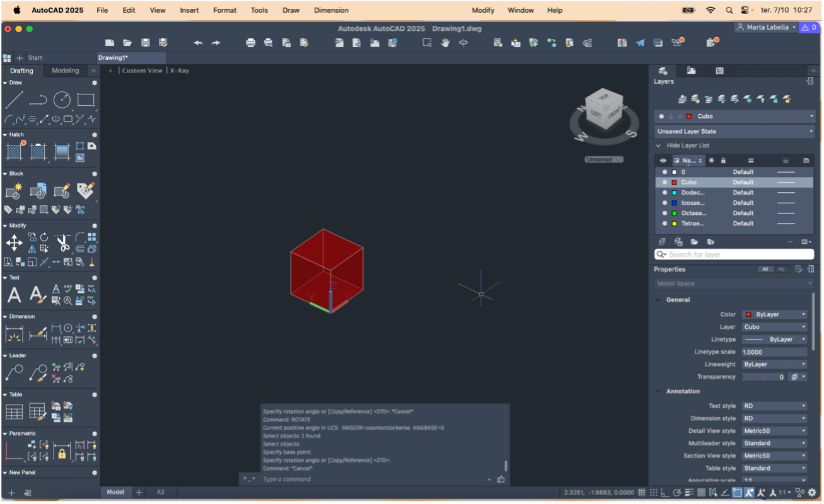Toggle visibility dot for layer 0

[664, 172]
